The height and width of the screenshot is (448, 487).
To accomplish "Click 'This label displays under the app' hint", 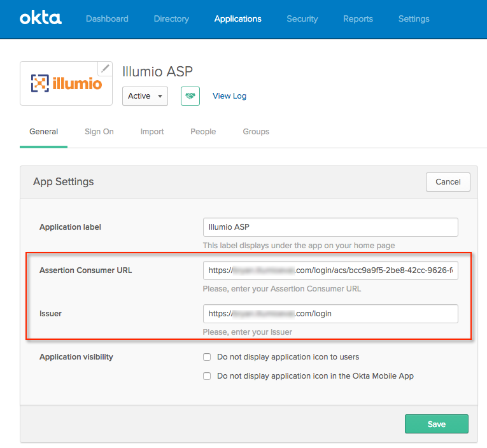I will [x=299, y=246].
